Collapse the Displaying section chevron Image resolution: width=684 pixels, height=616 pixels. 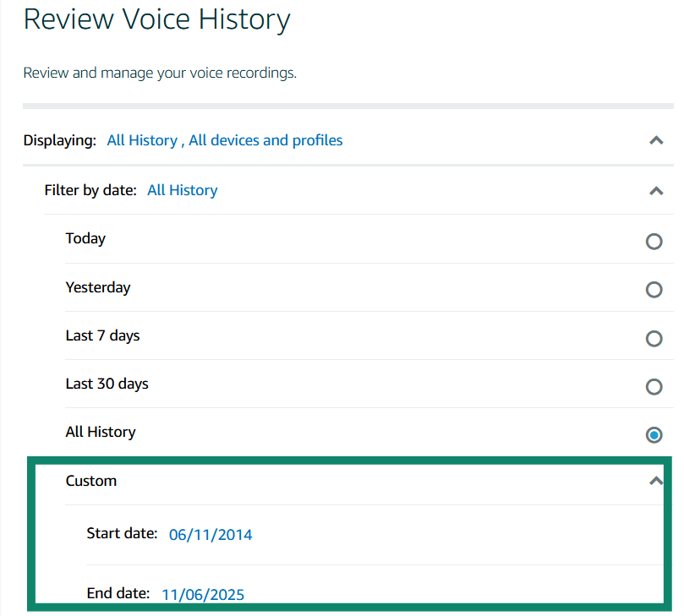coord(656,140)
